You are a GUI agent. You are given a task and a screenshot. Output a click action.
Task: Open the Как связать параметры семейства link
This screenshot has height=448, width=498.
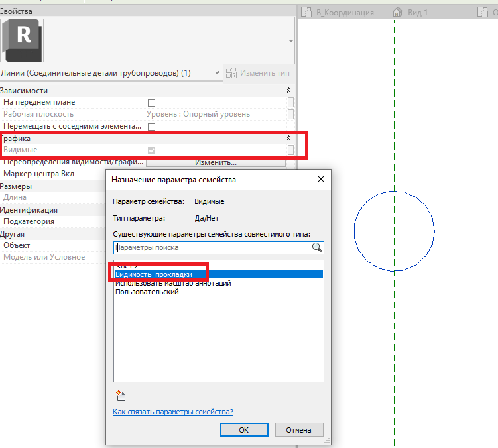173,412
